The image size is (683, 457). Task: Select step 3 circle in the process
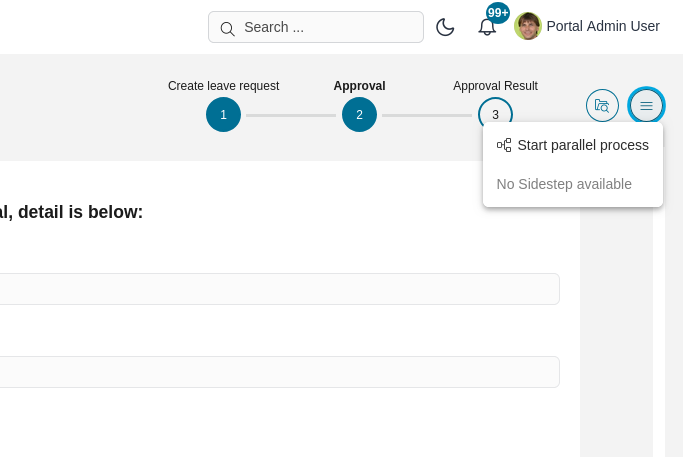tap(495, 115)
